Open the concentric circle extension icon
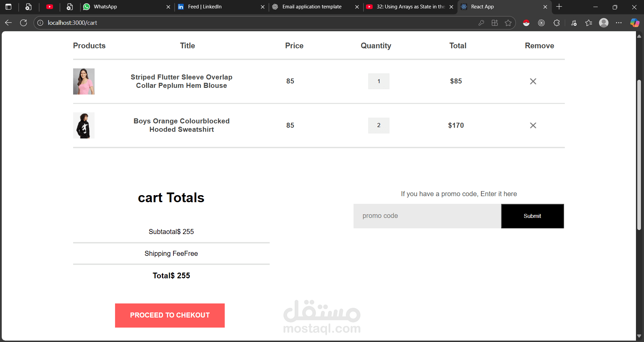Screen dimensions: 644x342 [x=541, y=23]
